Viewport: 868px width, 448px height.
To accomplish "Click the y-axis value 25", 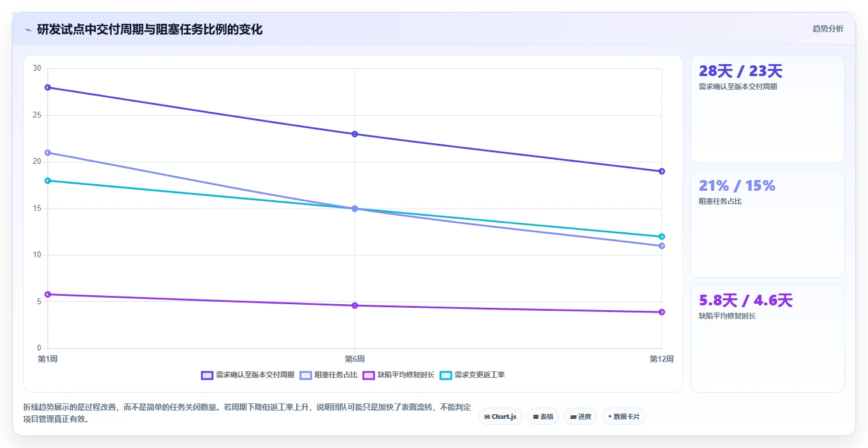I will (x=37, y=115).
